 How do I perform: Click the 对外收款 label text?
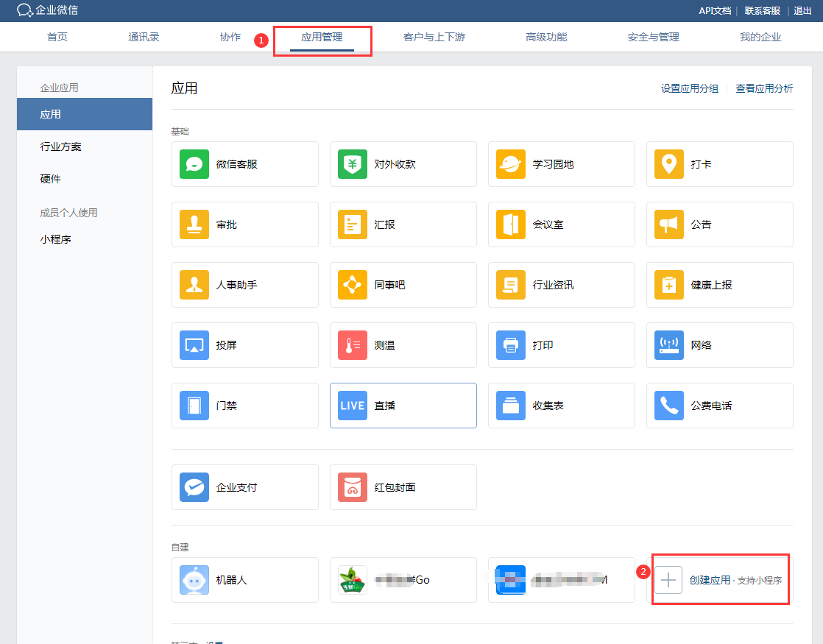[395, 164]
